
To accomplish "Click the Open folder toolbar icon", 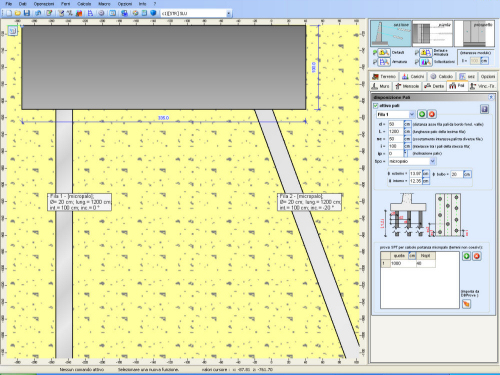I will tap(18, 13).
